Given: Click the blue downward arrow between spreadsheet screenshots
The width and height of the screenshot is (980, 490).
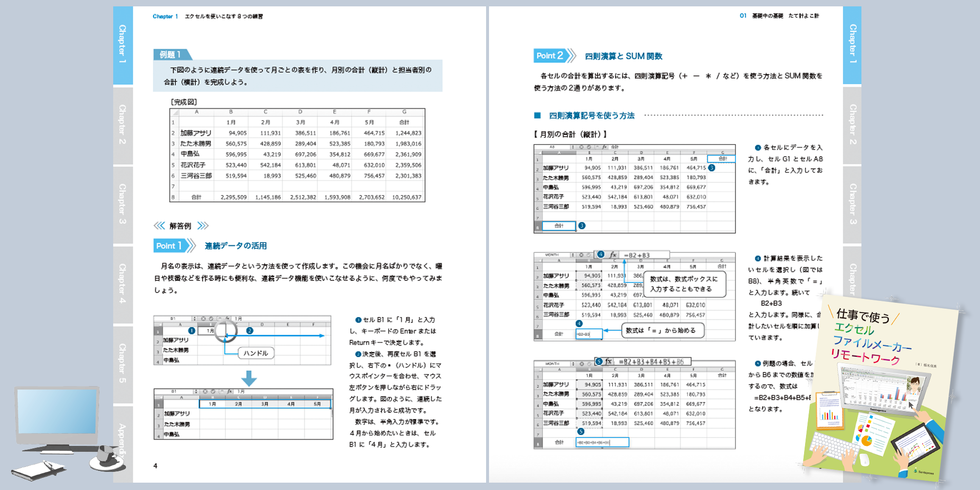Looking at the screenshot, I should (249, 378).
